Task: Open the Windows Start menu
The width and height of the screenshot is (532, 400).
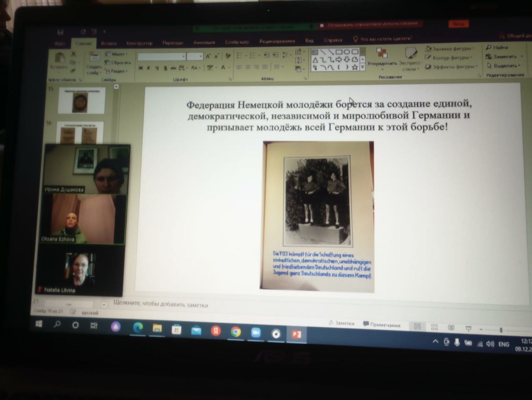Action: (x=39, y=324)
